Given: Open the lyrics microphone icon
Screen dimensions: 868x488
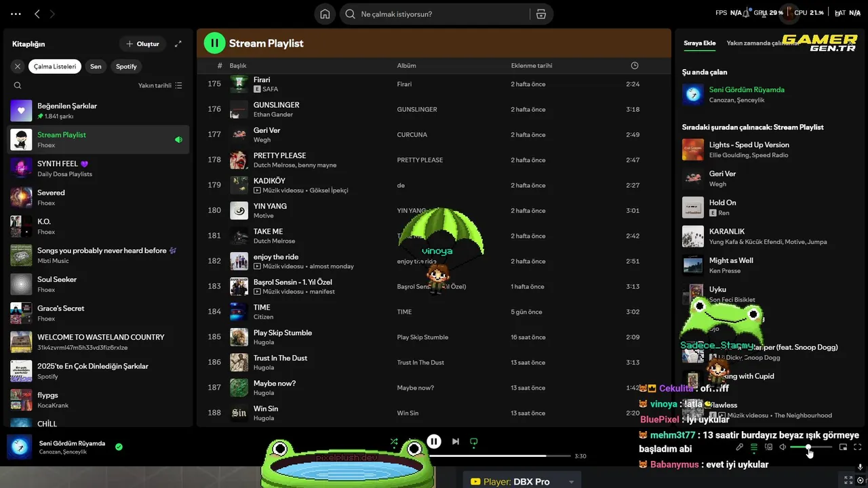Looking at the screenshot, I should [x=740, y=447].
